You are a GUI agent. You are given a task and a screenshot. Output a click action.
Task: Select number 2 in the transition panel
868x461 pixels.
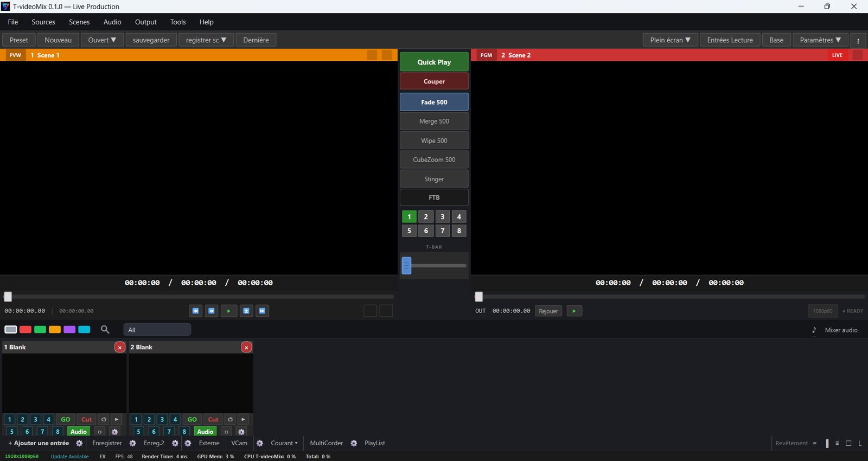(426, 216)
